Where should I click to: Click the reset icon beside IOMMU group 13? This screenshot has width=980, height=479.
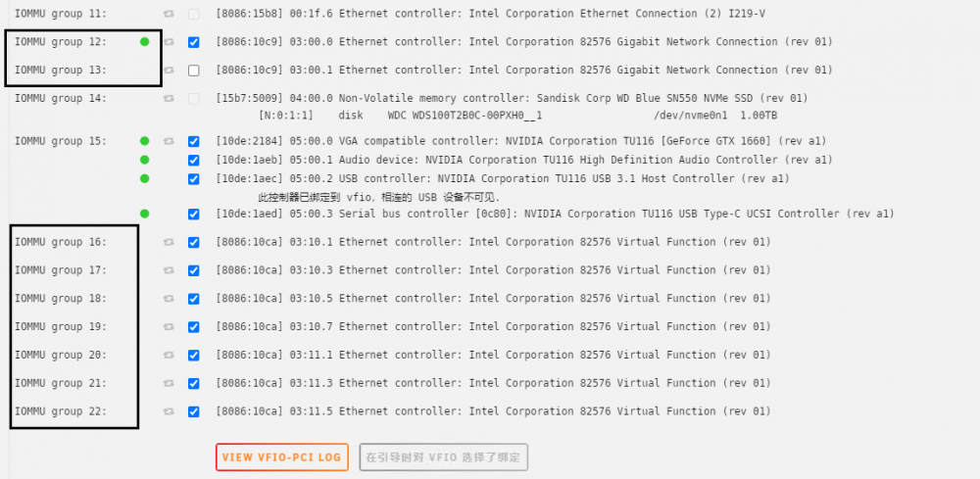(x=169, y=71)
